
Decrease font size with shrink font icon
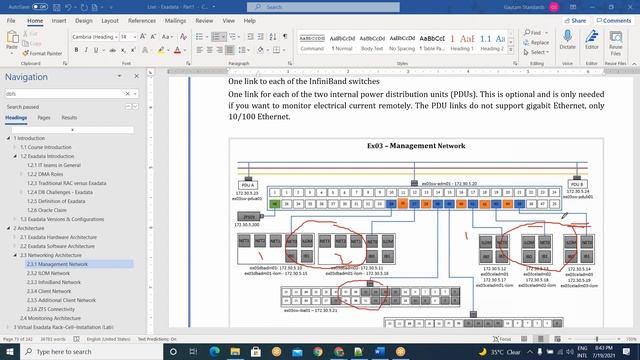click(153, 37)
